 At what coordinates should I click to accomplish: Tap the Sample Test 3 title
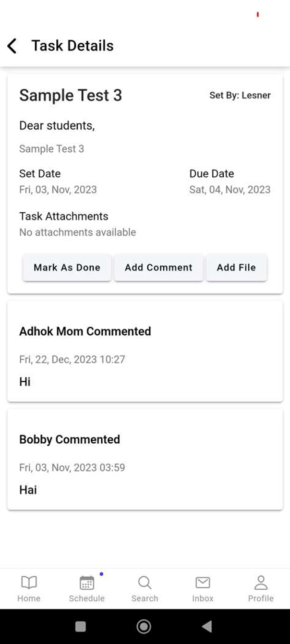click(x=71, y=95)
